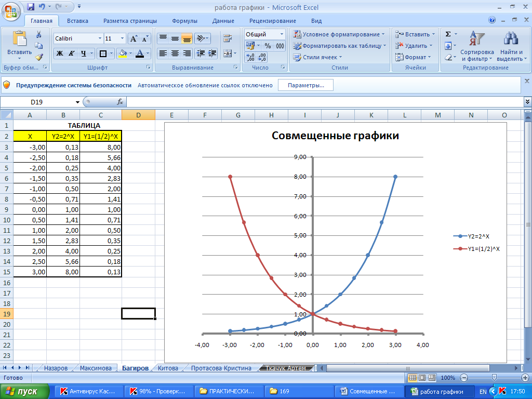Open Шрифт group dialog launcher
The width and height of the screenshot is (532, 399).
point(148,67)
